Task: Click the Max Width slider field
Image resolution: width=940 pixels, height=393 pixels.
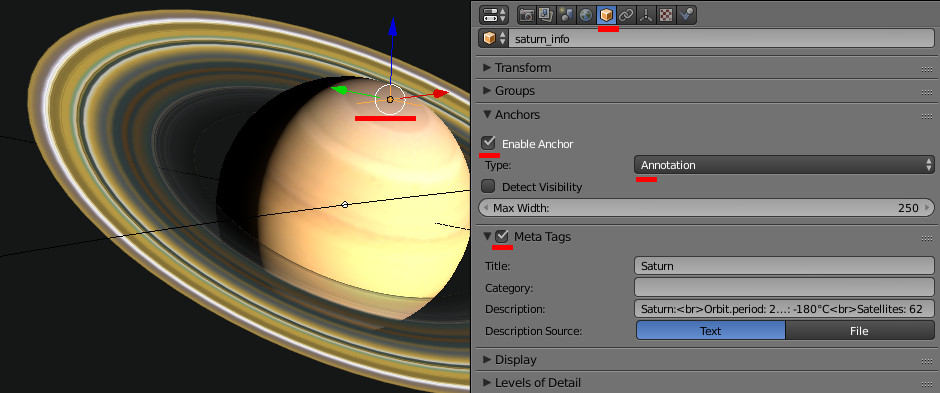Action: [x=706, y=208]
